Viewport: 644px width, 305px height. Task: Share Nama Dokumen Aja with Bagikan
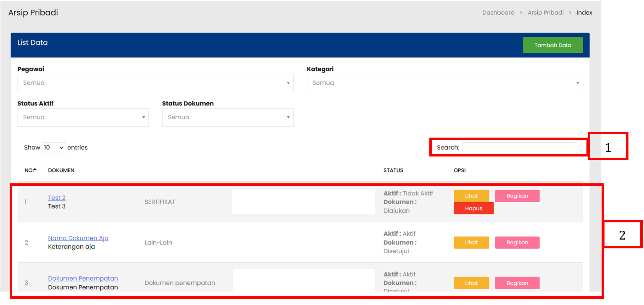click(517, 242)
